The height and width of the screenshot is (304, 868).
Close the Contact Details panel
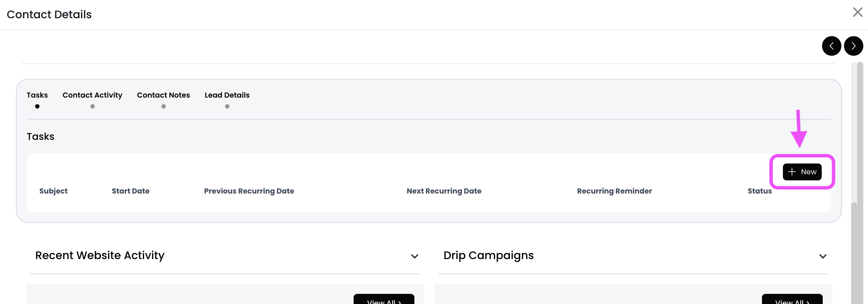(858, 12)
